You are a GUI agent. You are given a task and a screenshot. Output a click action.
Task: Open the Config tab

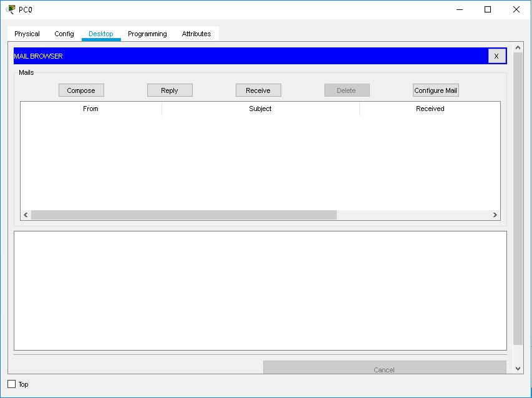point(63,34)
